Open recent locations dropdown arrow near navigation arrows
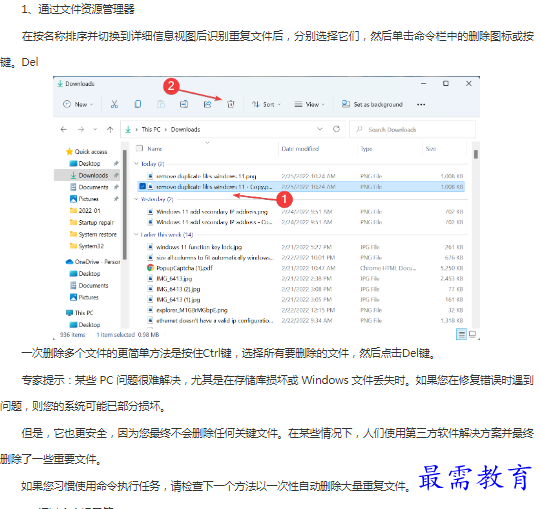Viewport: 540px width, 509px height. 95,129
